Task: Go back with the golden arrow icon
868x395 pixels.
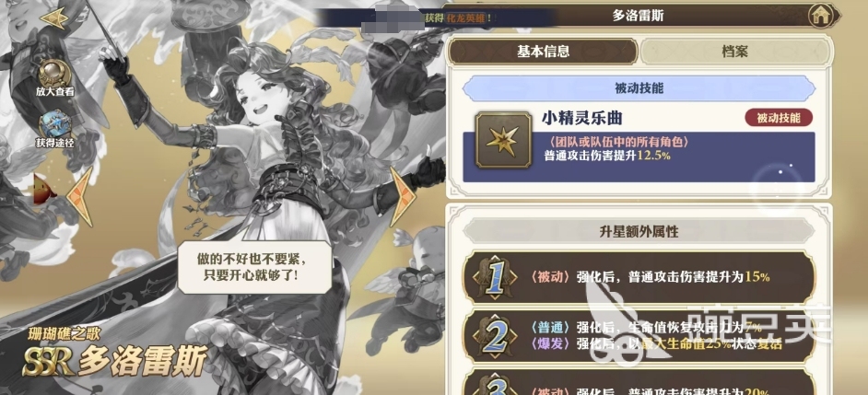Action: click(54, 17)
